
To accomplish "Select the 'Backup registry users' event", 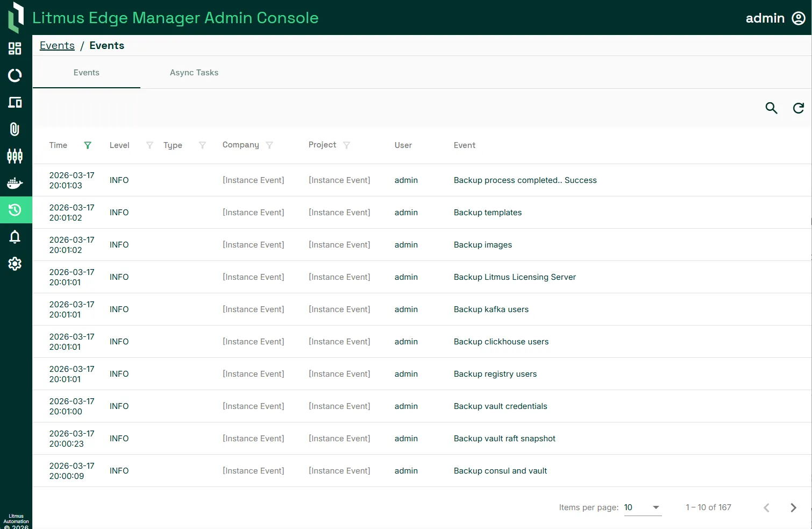I will pyautogui.click(x=495, y=374).
